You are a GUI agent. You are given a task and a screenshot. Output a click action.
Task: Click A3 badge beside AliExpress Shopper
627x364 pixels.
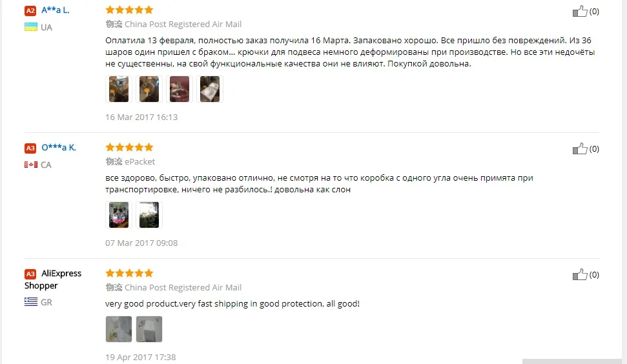tap(30, 274)
